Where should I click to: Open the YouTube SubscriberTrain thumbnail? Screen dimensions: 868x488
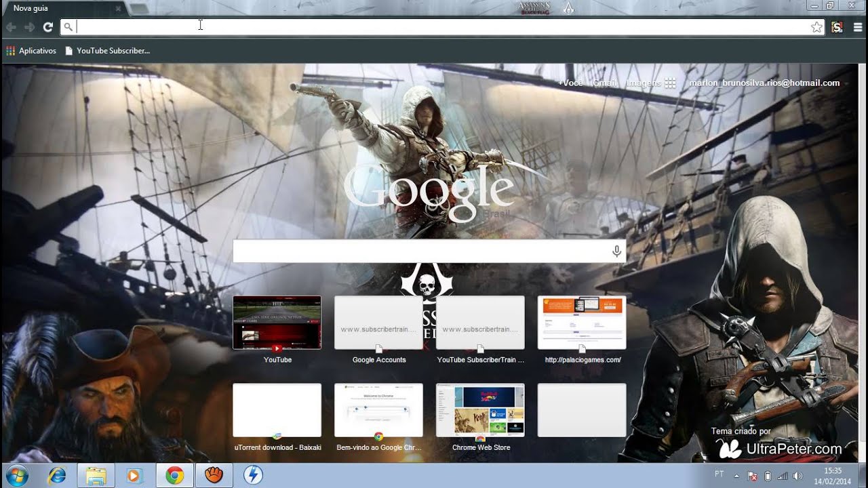[480, 323]
